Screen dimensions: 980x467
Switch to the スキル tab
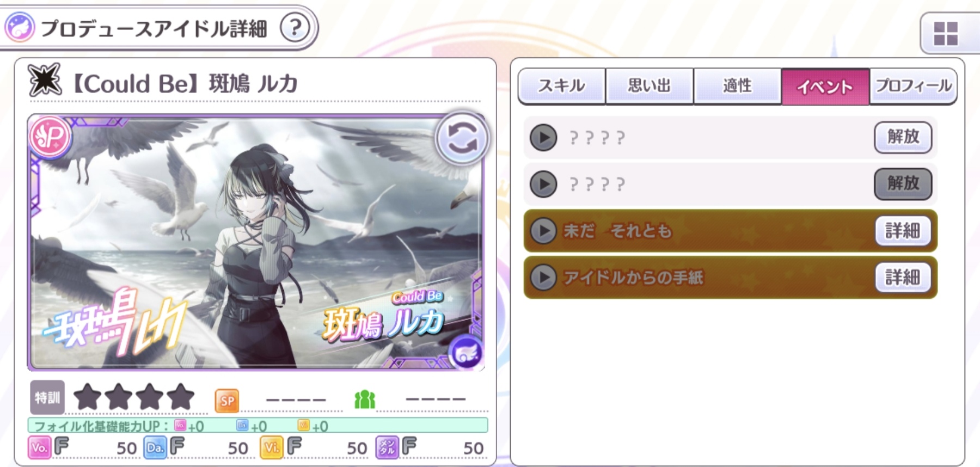point(561,85)
